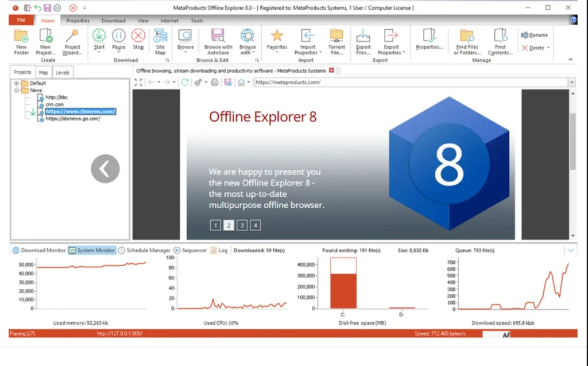Screen dimensions: 588x366
Task: Stop the download process
Action: (138, 40)
